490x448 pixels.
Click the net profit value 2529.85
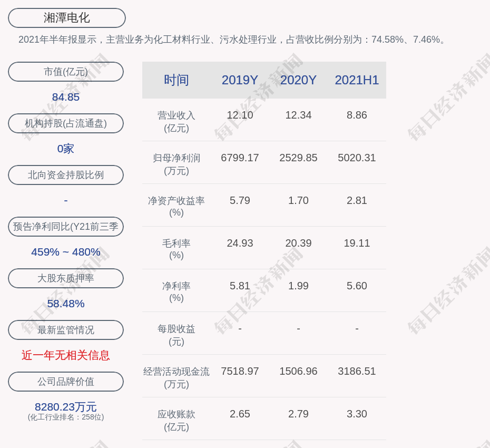[298, 158]
